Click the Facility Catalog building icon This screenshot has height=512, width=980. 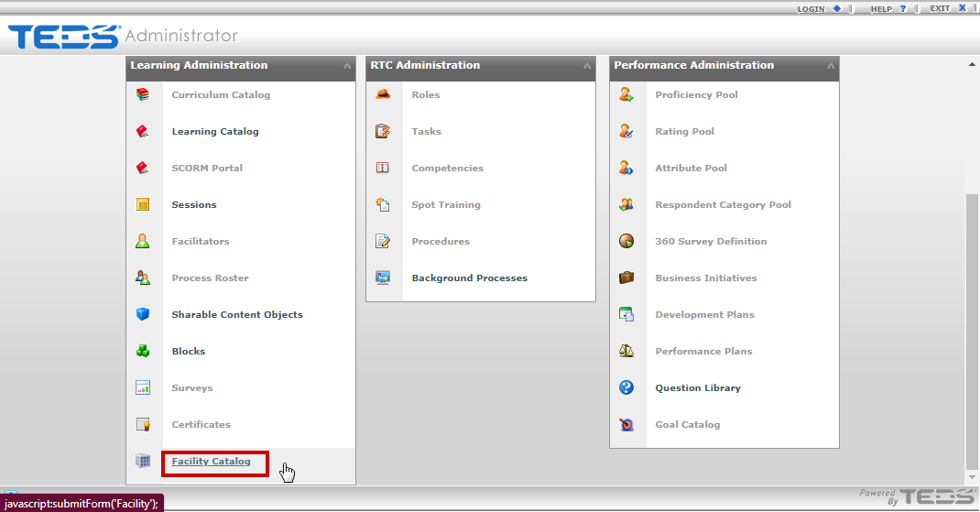(143, 461)
